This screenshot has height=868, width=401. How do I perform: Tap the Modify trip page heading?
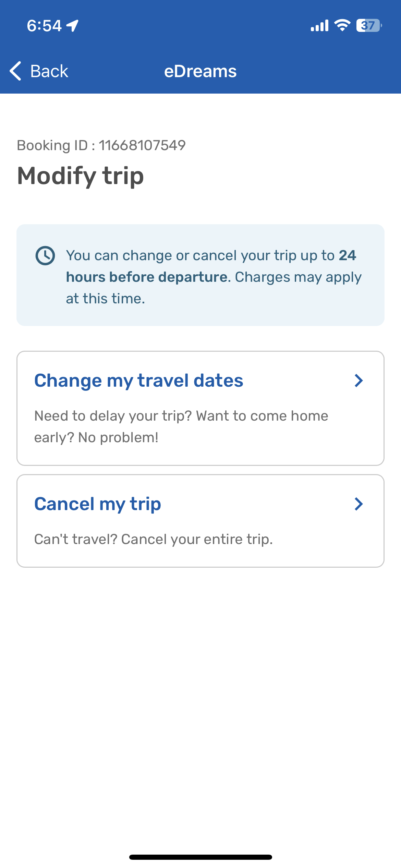[81, 176]
